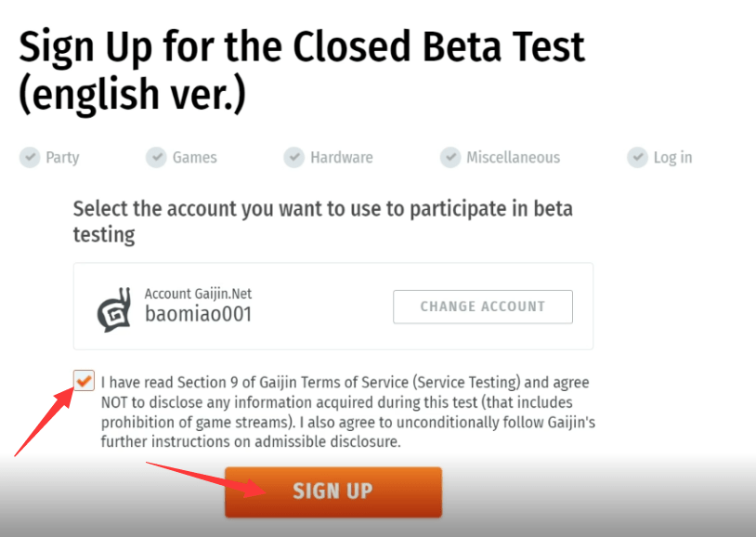Screen dimensions: 756x537
Task: Click the Party step checkmark icon
Action: tap(30, 157)
